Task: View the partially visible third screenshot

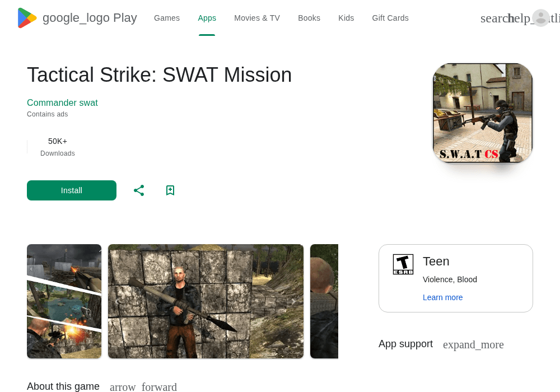Action: pyautogui.click(x=324, y=301)
